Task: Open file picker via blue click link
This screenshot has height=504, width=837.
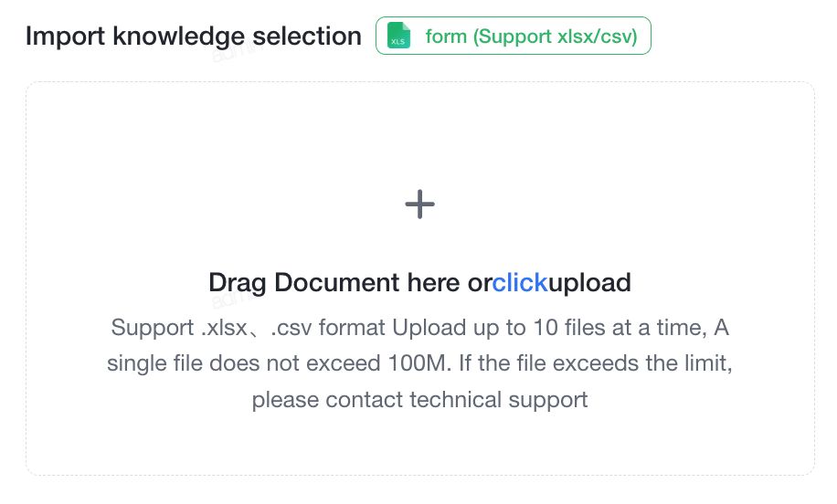Action: tap(519, 282)
